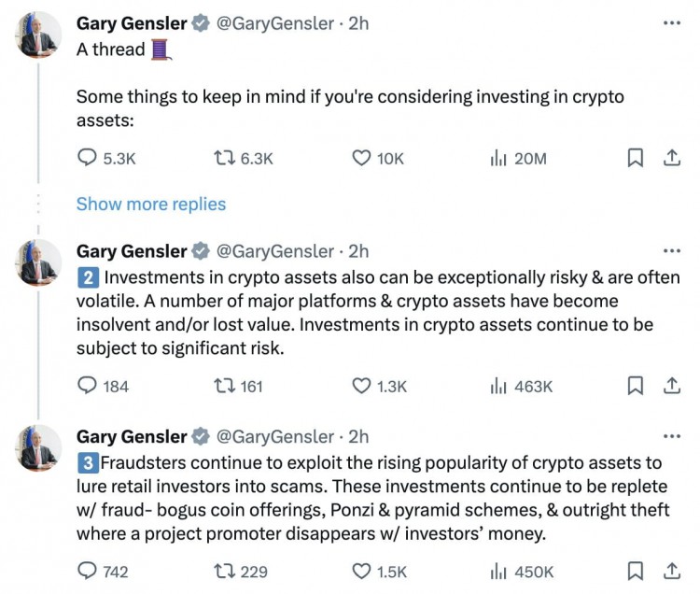Viewport: 700px width, 594px height.
Task: Open more options menu on first tweet
Action: (671, 22)
